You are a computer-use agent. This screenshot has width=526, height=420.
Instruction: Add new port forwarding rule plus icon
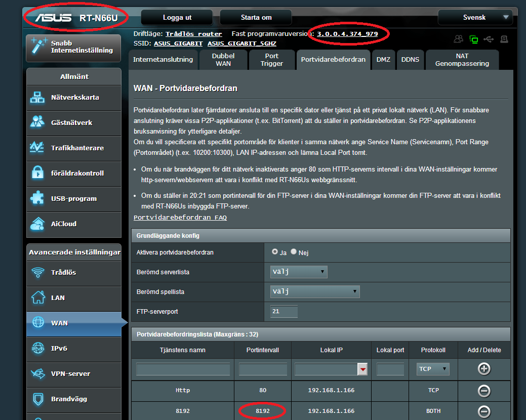point(484,369)
